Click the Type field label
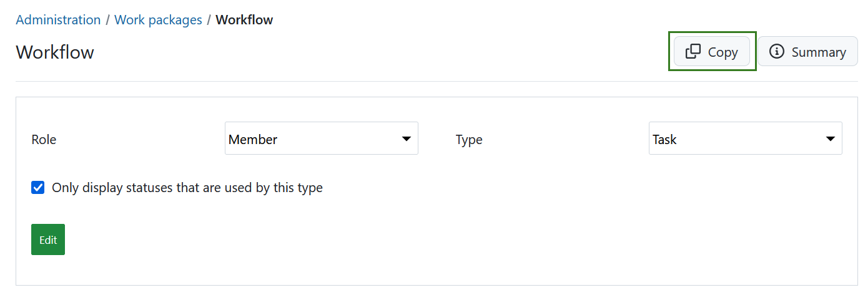The width and height of the screenshot is (868, 290). 469,140
